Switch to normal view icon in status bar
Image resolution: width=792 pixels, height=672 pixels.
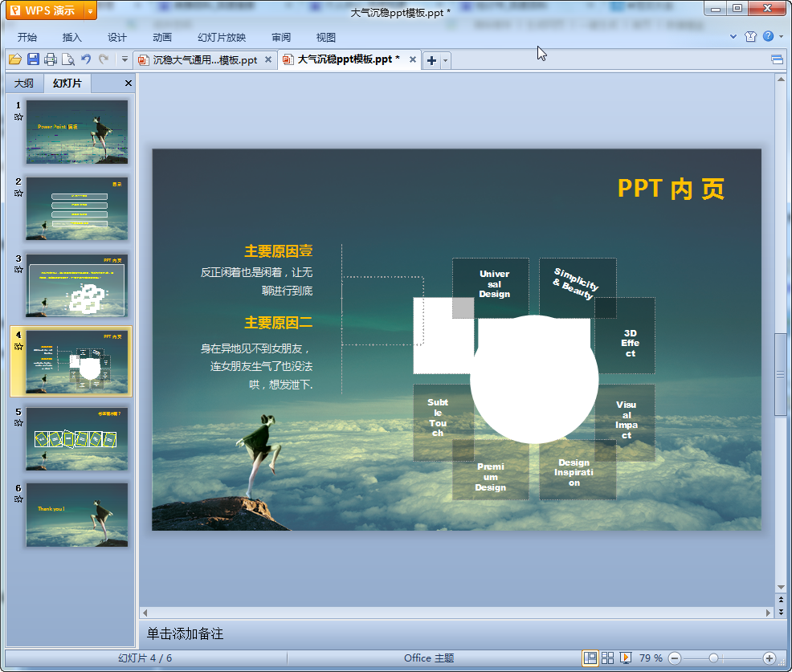(590, 658)
